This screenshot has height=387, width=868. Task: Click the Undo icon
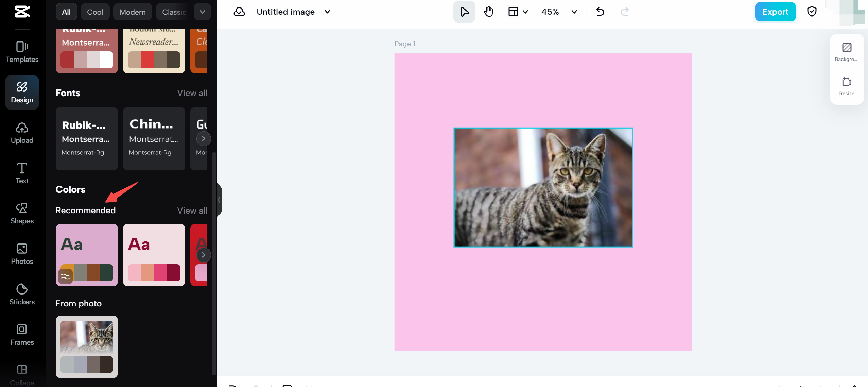pyautogui.click(x=600, y=12)
